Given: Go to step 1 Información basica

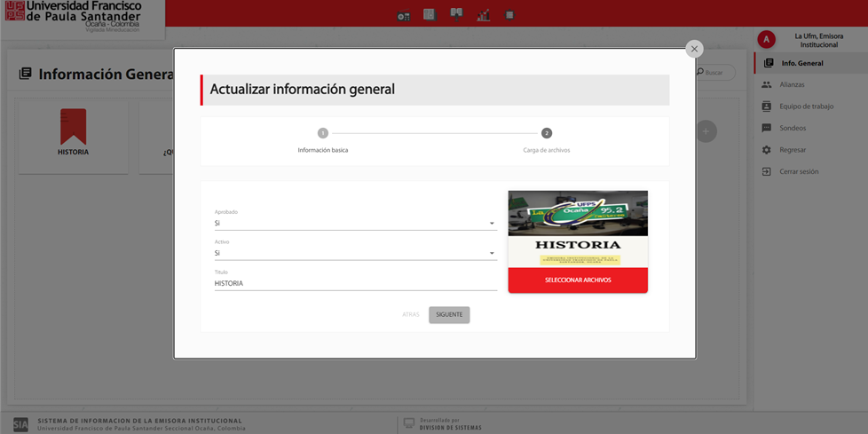Looking at the screenshot, I should coord(323,133).
